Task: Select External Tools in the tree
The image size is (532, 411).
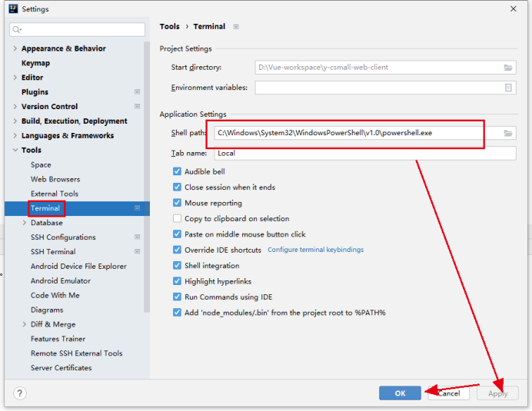Action: coord(55,194)
